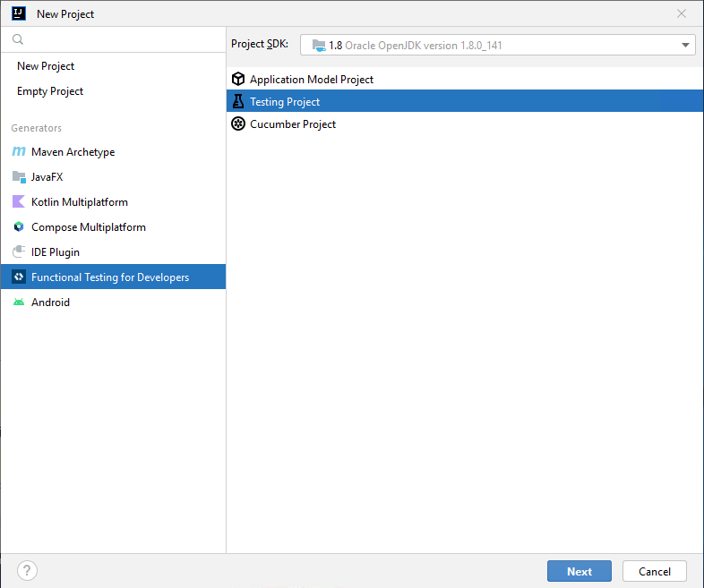
Task: Select Empty Project in the sidebar
Action: [x=50, y=91]
